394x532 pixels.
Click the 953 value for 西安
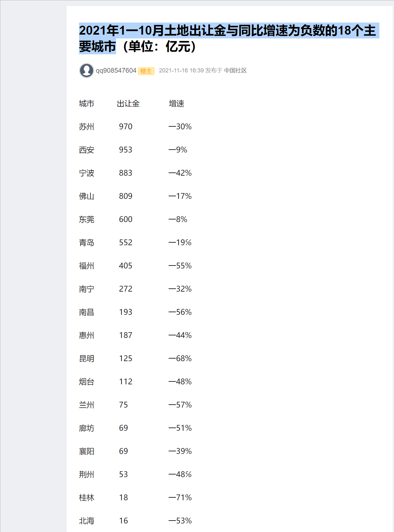[126, 150]
